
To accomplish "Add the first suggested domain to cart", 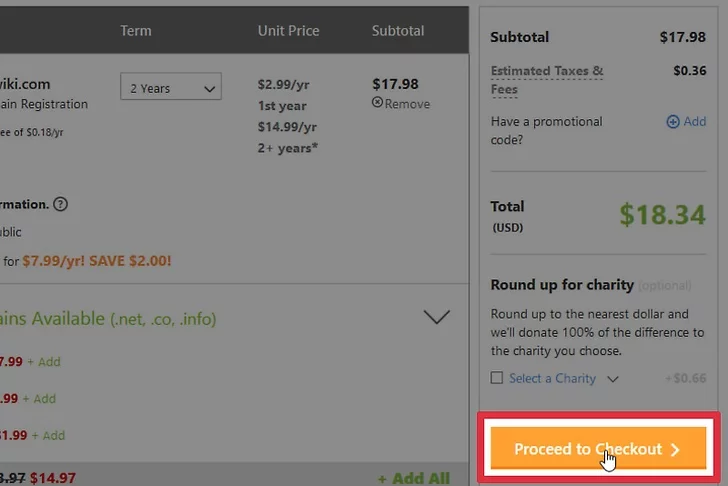I will (46, 361).
